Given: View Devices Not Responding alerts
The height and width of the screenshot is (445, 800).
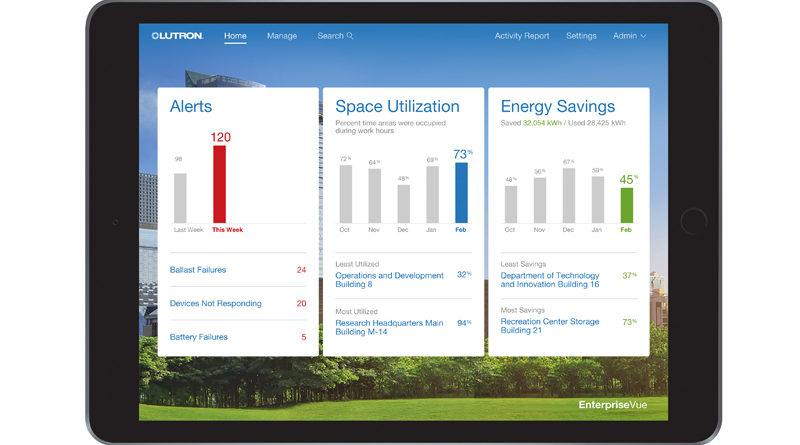Looking at the screenshot, I should (215, 303).
